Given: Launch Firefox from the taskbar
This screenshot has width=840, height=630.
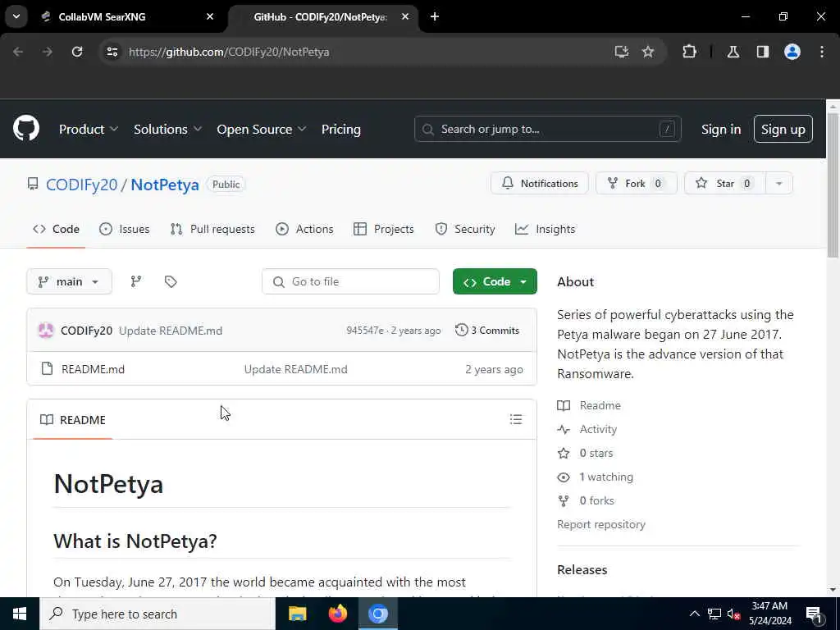Looking at the screenshot, I should pyautogui.click(x=337, y=614).
